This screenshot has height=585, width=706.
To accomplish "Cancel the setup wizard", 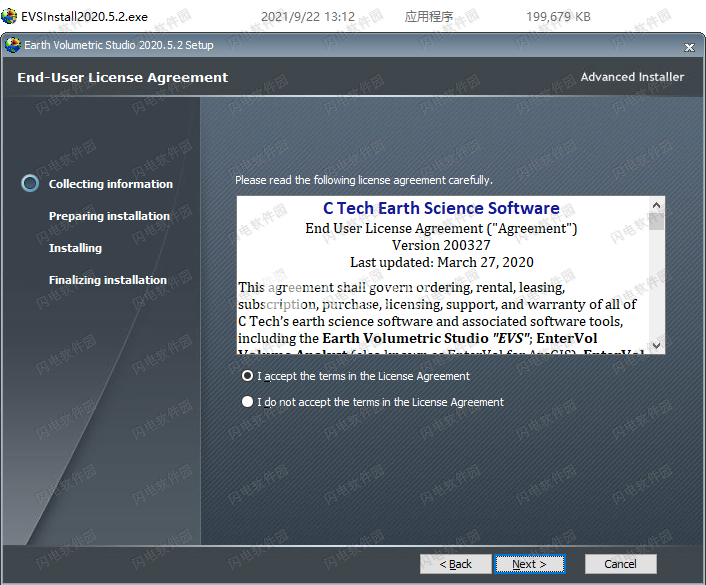I will point(620,564).
